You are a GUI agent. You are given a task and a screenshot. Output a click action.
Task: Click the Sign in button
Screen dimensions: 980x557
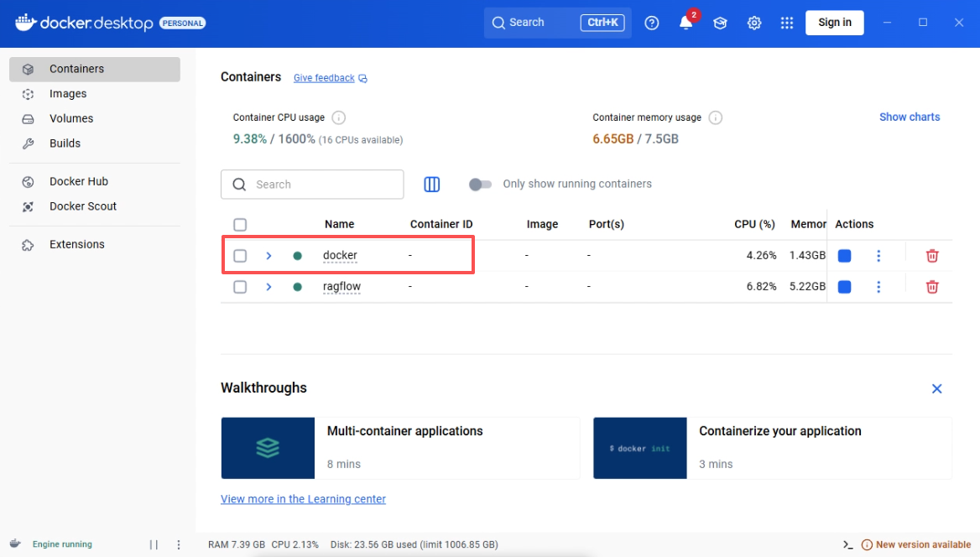[834, 23]
